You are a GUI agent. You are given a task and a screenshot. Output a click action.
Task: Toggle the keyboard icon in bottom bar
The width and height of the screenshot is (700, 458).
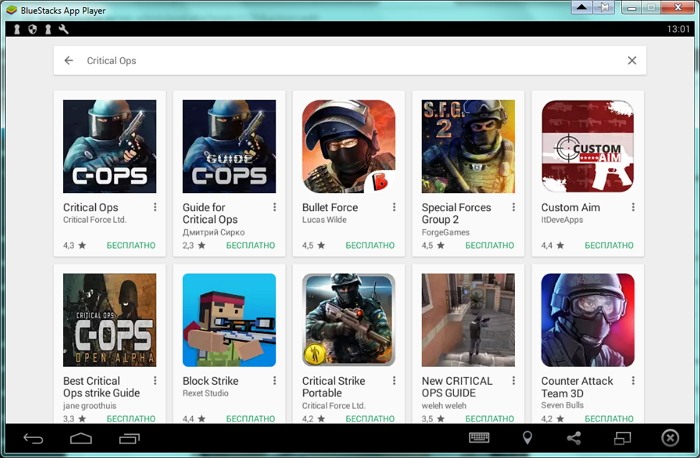479,438
